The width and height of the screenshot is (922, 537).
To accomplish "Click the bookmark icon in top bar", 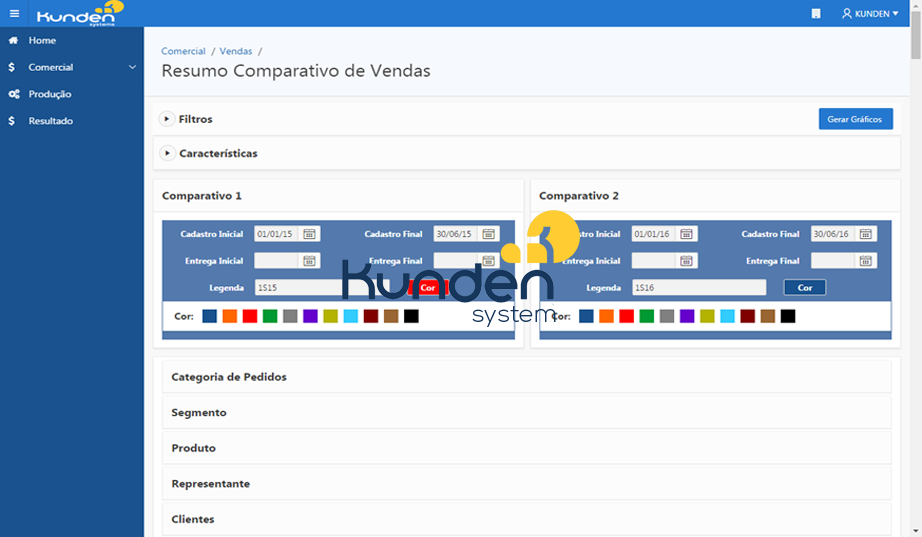I will point(816,14).
